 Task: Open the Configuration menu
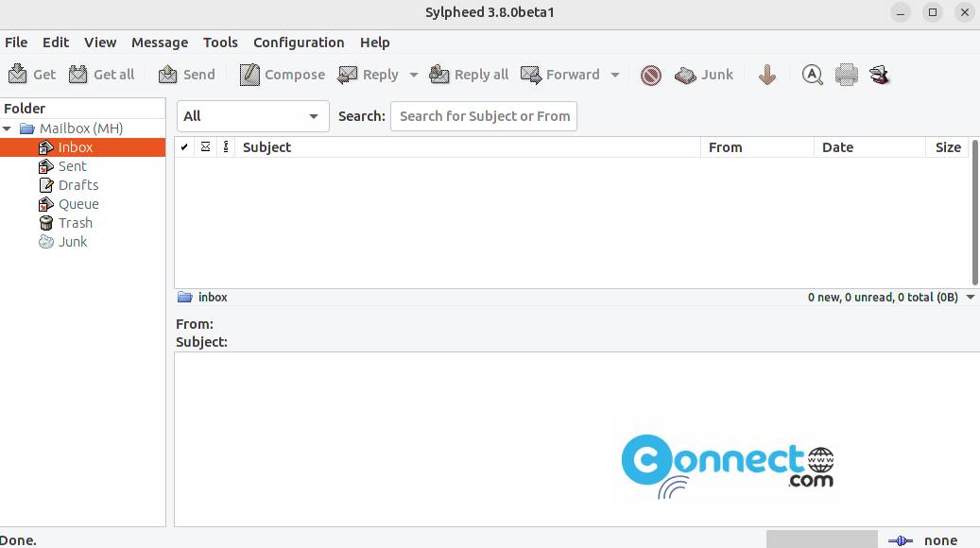tap(299, 43)
